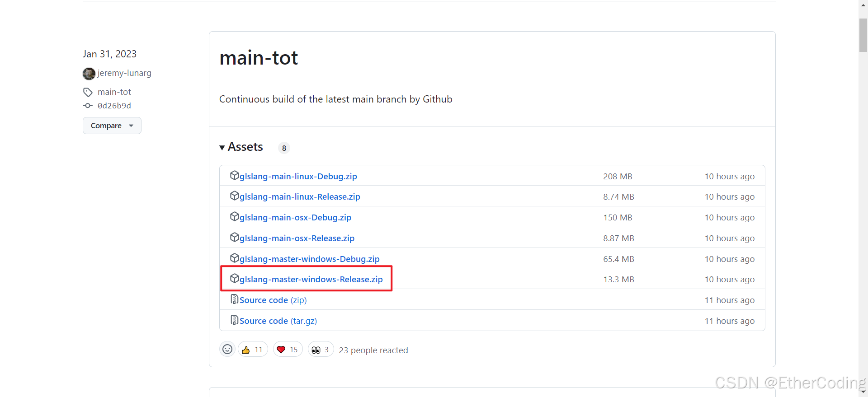The height and width of the screenshot is (397, 868).
Task: Open the Compare dropdown
Action: 112,126
